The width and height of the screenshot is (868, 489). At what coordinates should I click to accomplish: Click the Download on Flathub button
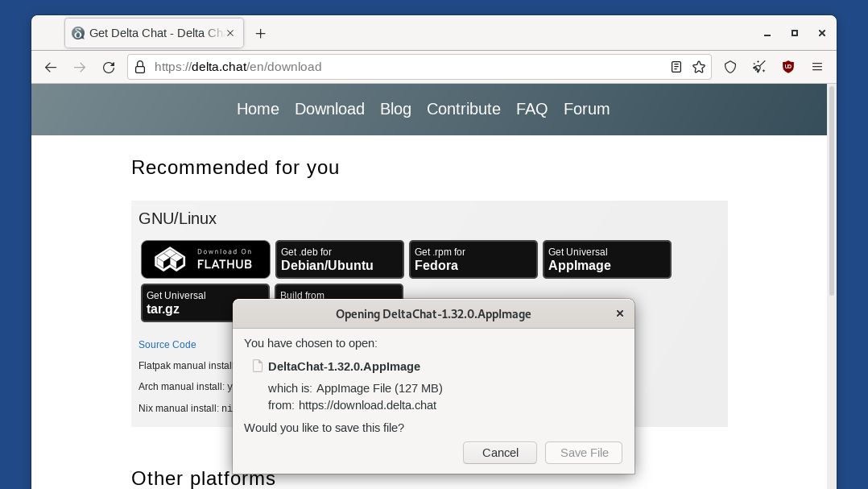(x=205, y=259)
